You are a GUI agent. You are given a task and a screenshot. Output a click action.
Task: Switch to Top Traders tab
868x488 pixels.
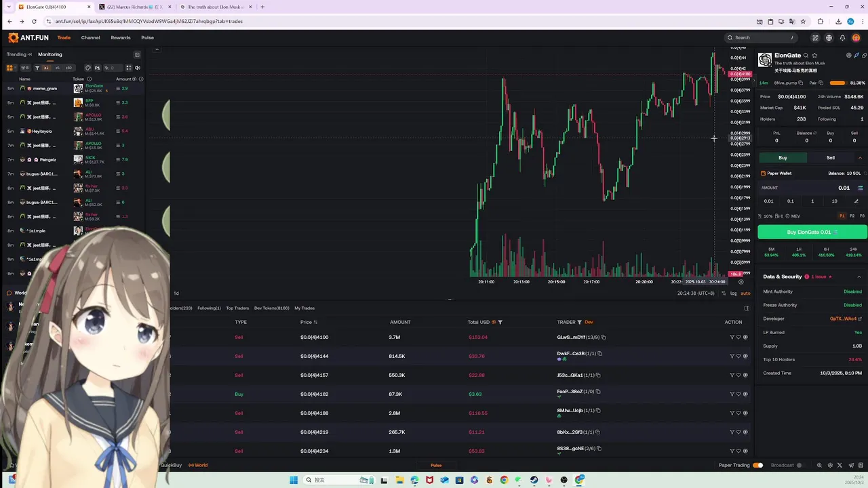click(x=237, y=308)
